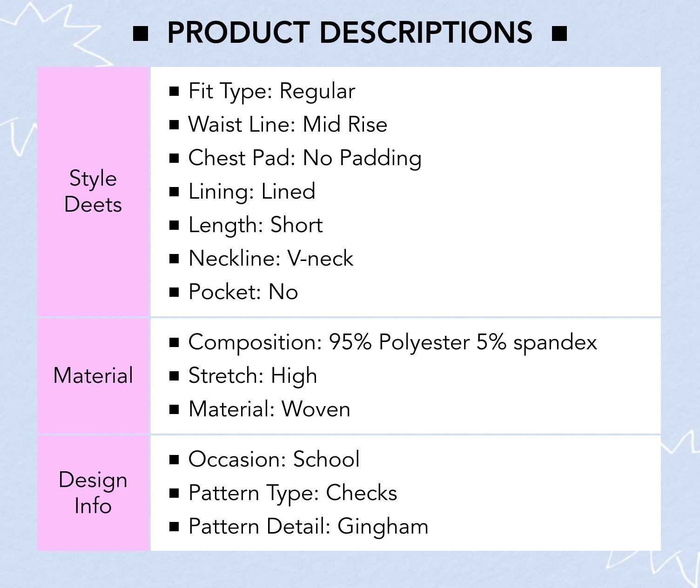The height and width of the screenshot is (588, 700).
Task: Click the bullet before Pattern Detail: Gingham
Action: click(x=174, y=527)
